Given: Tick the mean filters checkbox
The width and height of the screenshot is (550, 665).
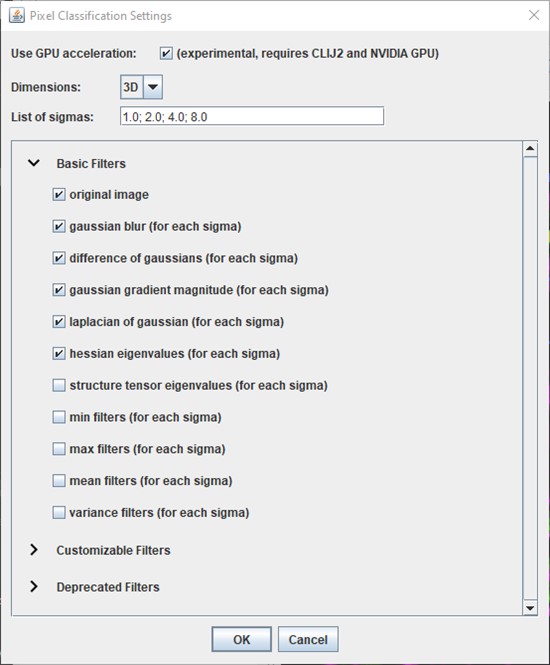Looking at the screenshot, I should tap(59, 481).
